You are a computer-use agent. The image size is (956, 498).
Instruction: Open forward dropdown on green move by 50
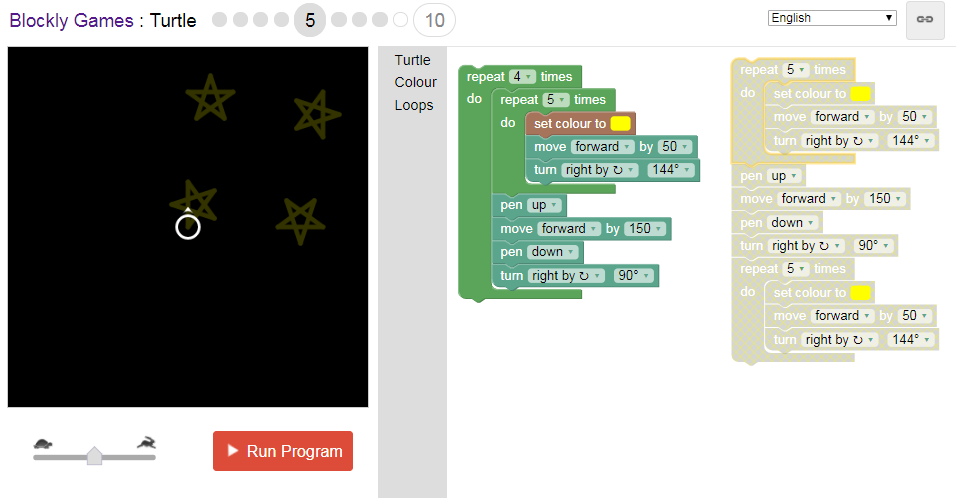(x=602, y=146)
